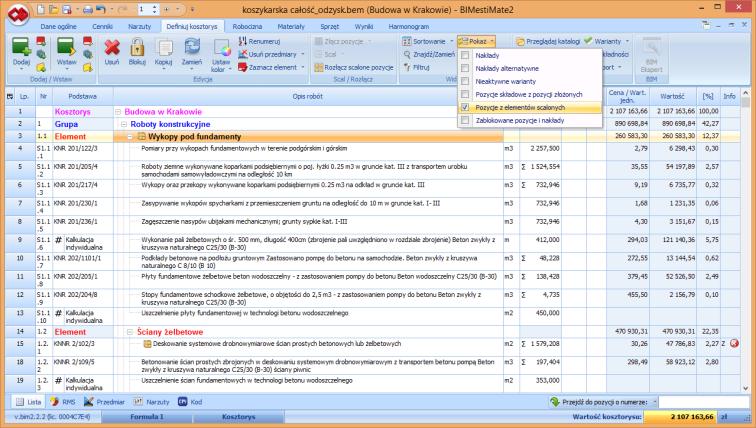Click Rozłącz scalone pozycje
The width and height of the screenshot is (756, 428).
point(354,67)
